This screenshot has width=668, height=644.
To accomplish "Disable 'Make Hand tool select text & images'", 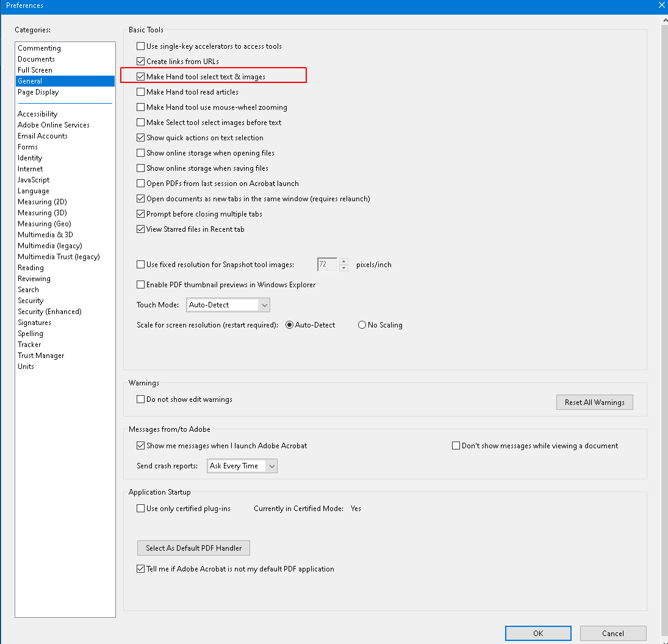I will [x=141, y=76].
